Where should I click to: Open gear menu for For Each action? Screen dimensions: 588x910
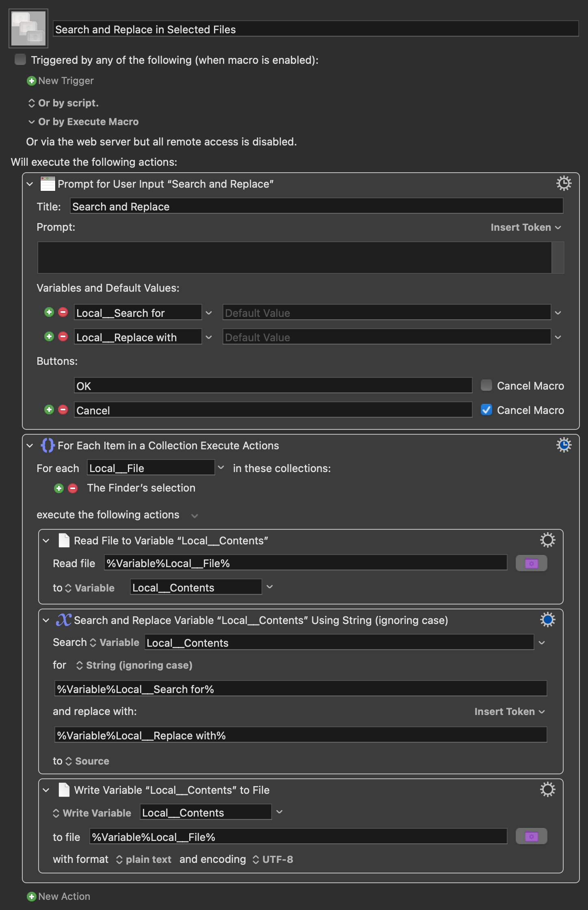coord(564,445)
